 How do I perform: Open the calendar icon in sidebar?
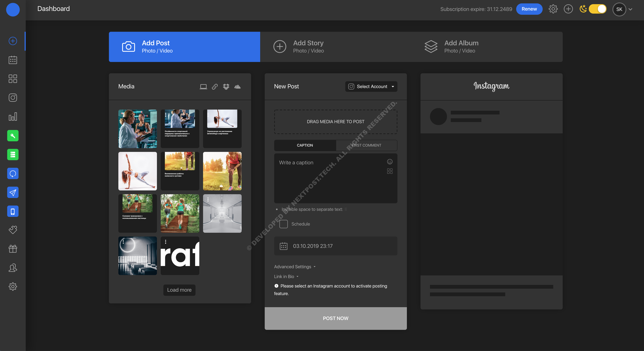pyautogui.click(x=13, y=60)
